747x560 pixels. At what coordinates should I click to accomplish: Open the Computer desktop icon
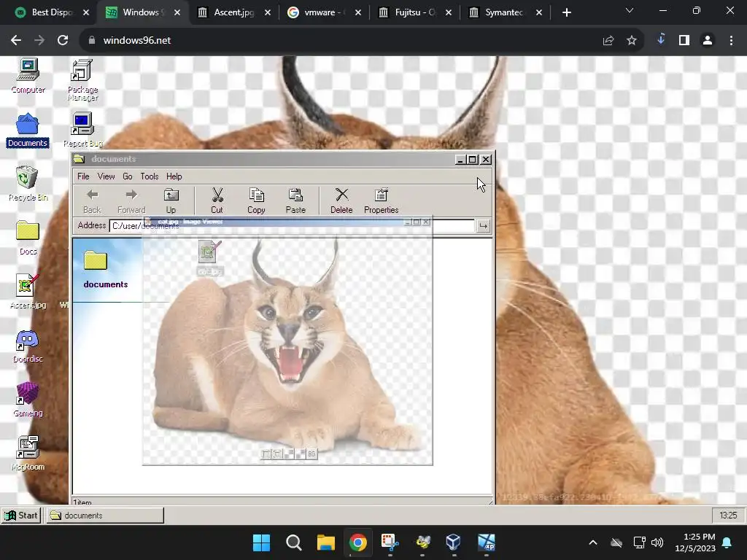[28, 76]
